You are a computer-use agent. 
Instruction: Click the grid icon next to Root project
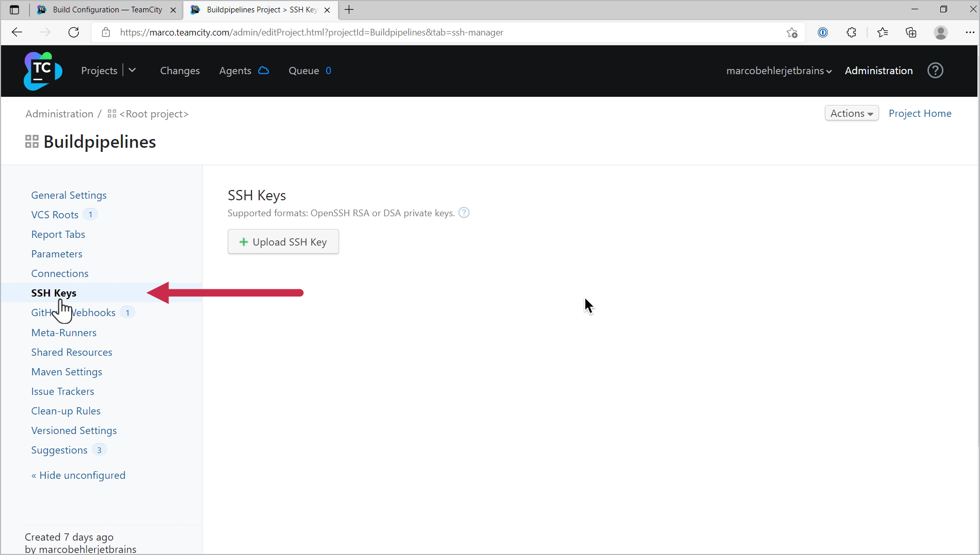111,113
